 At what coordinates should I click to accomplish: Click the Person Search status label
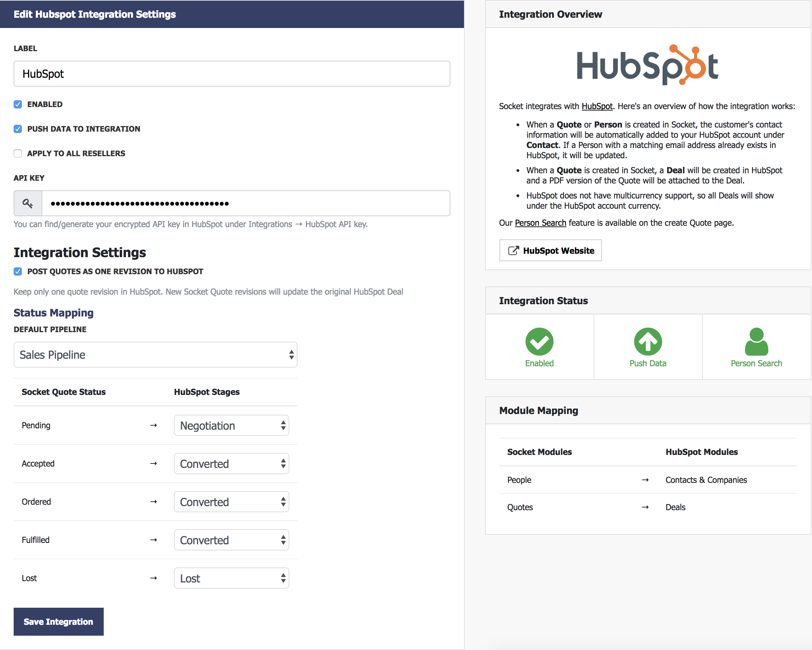(x=756, y=363)
